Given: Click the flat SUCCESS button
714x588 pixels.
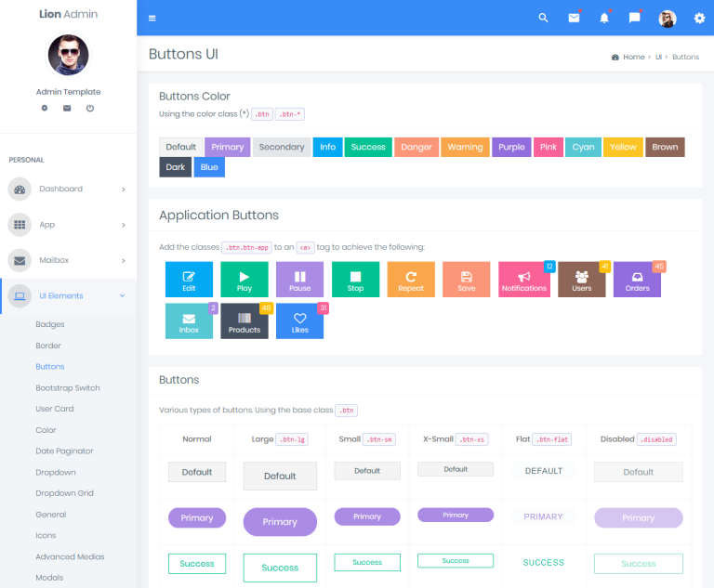Looking at the screenshot, I should pyautogui.click(x=543, y=563).
